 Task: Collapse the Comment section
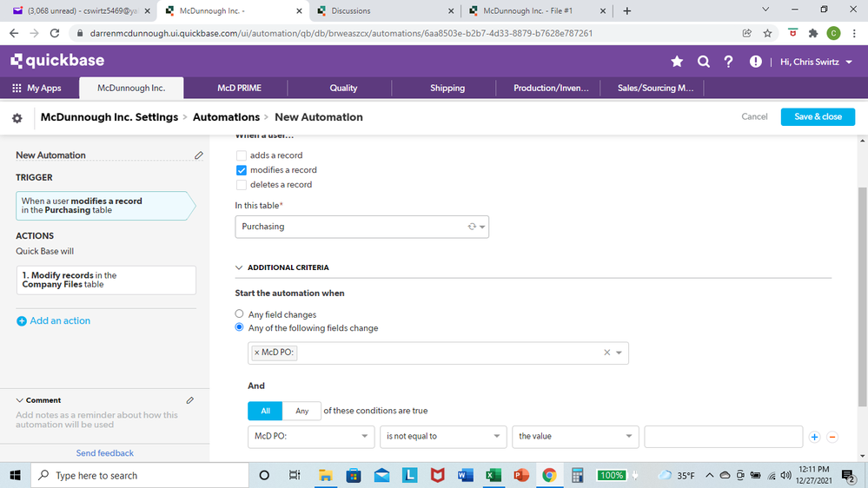pyautogui.click(x=19, y=400)
